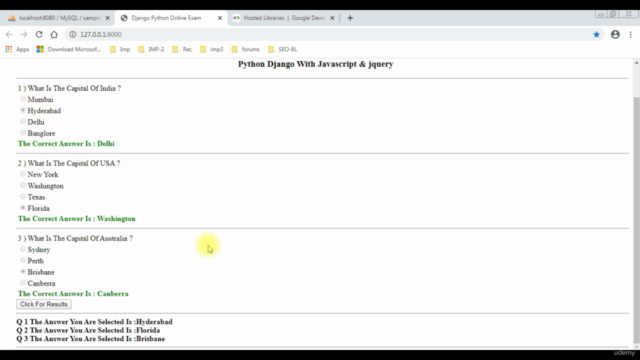Click the green text Correct Answer Is Canberra
640x360 pixels.
(73, 294)
